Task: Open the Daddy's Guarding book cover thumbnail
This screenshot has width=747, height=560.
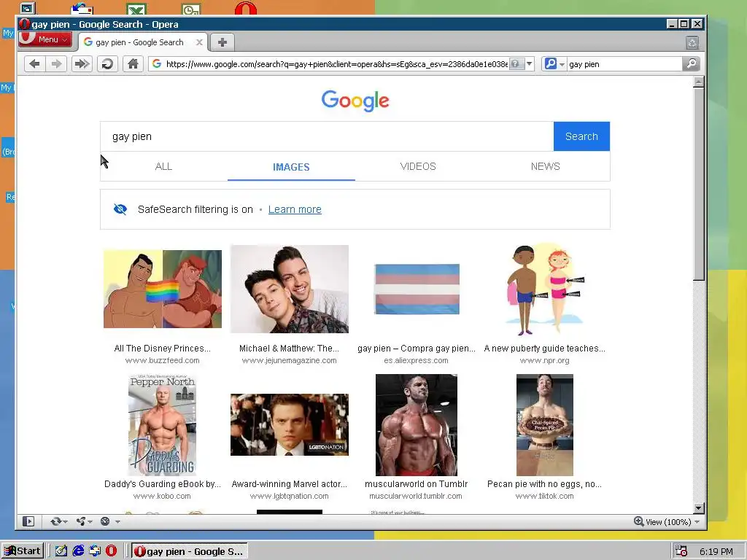Action: coord(163,425)
